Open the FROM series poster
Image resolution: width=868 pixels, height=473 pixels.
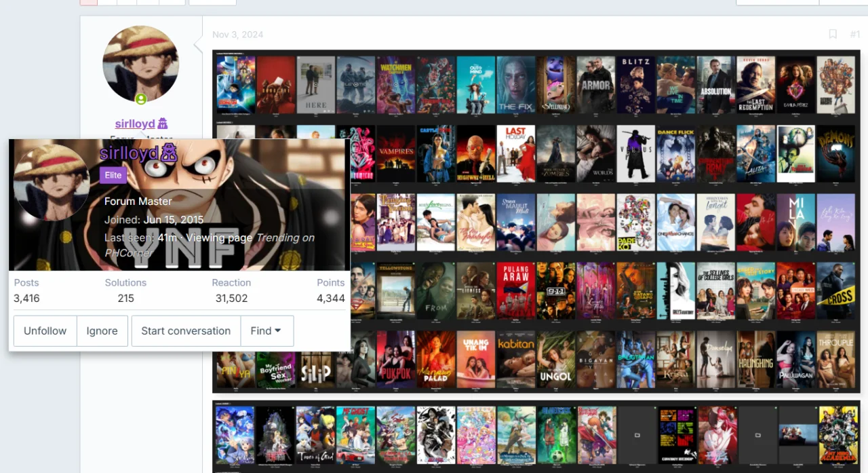[436, 291]
